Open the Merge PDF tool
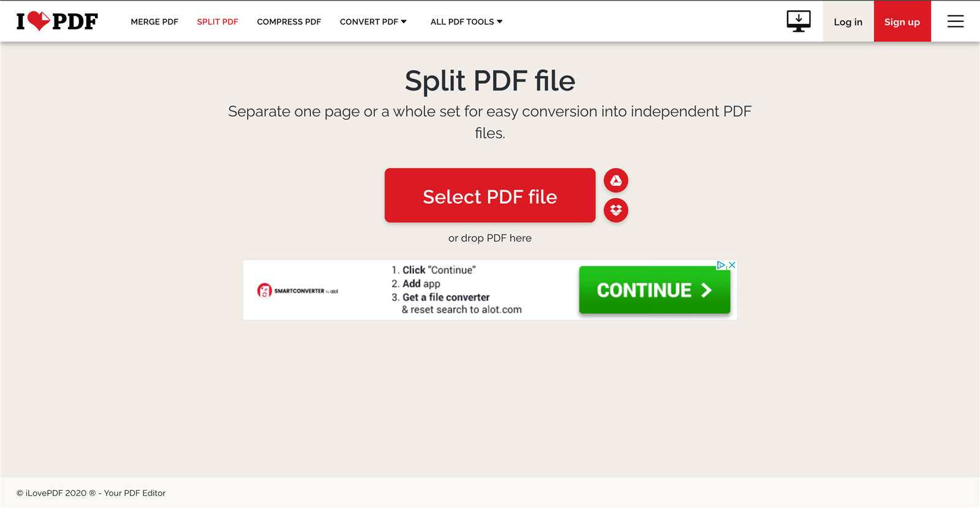Image resolution: width=980 pixels, height=508 pixels. pyautogui.click(x=154, y=21)
